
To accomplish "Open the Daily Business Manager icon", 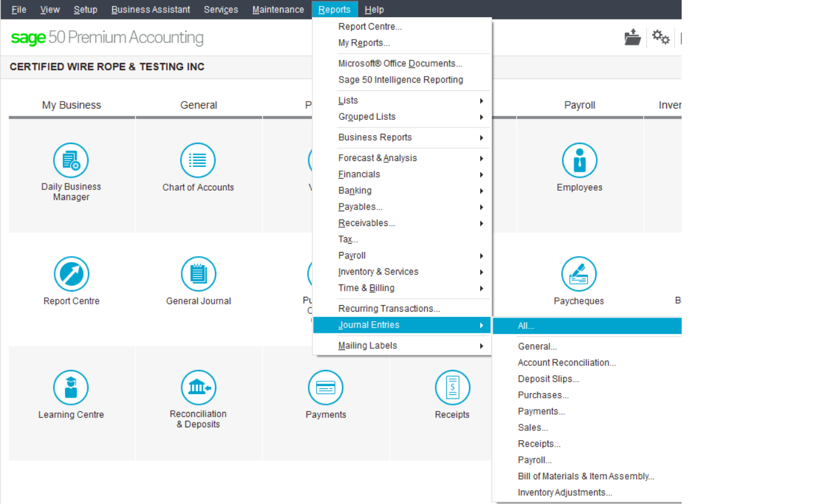I will tap(71, 161).
